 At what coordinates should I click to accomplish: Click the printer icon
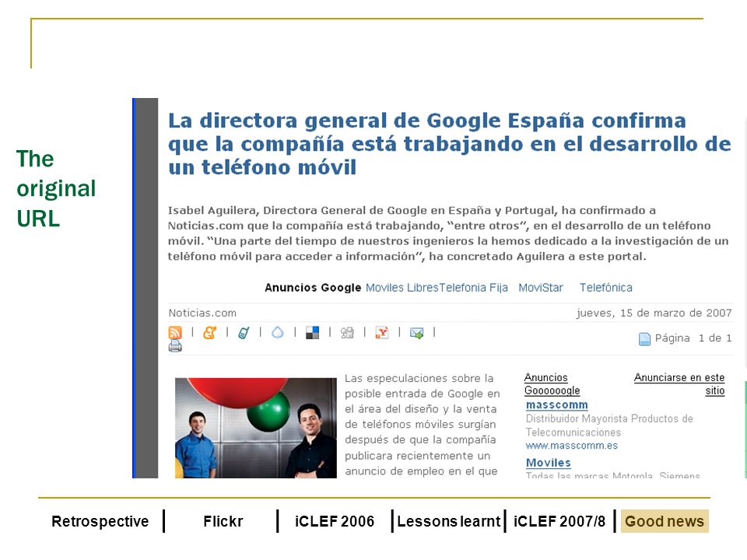click(x=175, y=346)
